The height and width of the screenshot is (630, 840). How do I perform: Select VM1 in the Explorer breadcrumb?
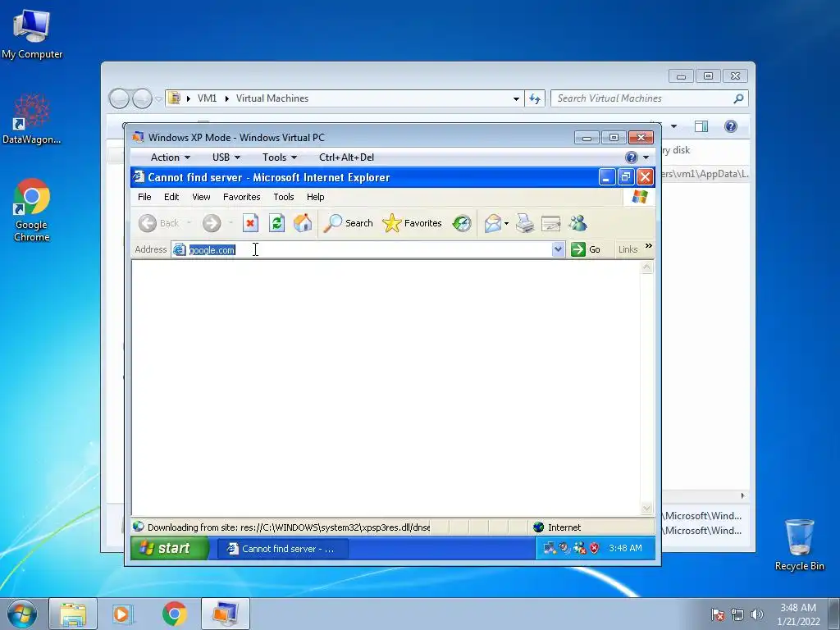point(207,98)
